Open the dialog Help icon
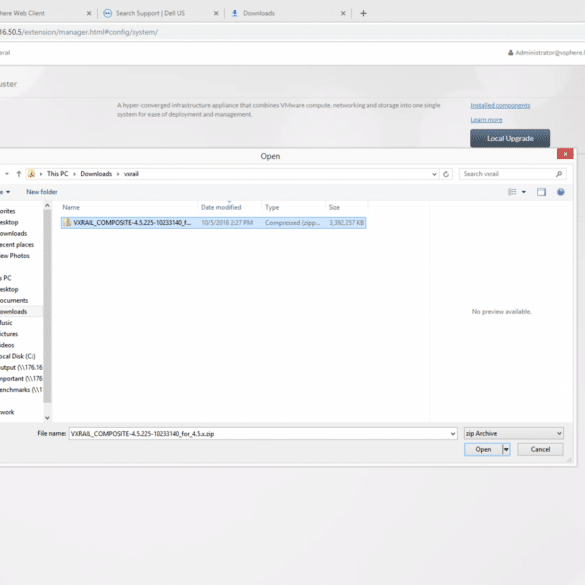Viewport: 585px width, 585px height. pyautogui.click(x=560, y=192)
